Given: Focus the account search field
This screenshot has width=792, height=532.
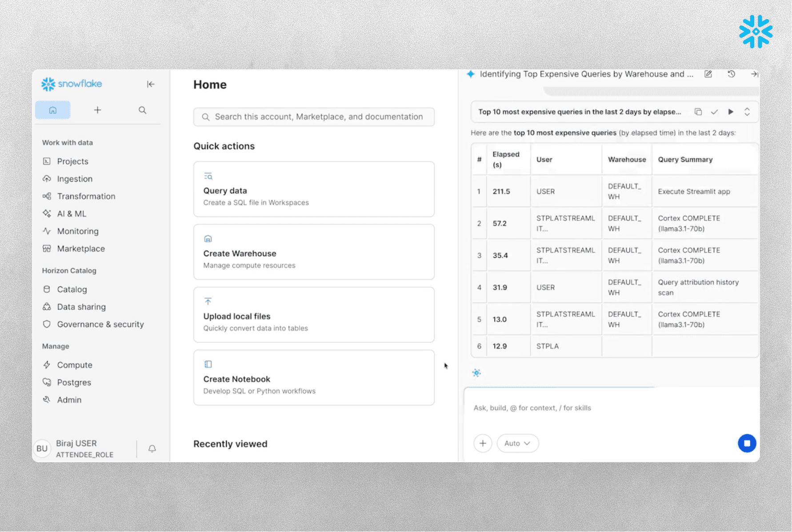Looking at the screenshot, I should [314, 117].
